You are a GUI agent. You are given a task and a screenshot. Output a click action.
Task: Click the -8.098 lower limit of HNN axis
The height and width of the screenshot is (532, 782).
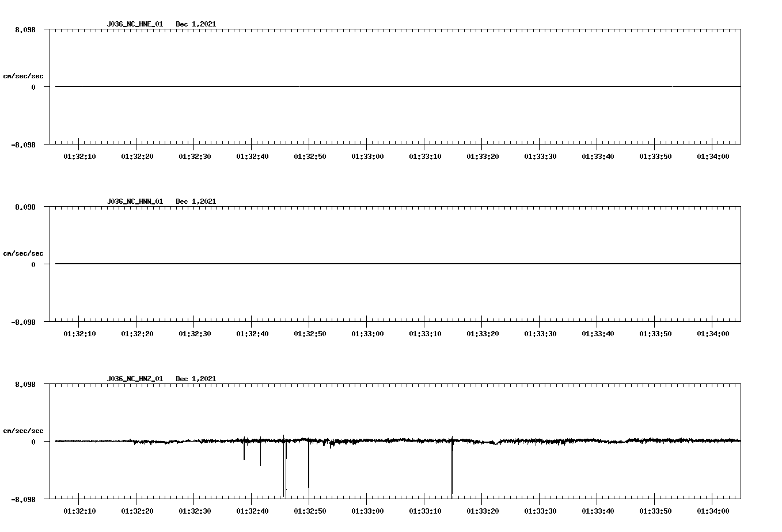point(23,322)
